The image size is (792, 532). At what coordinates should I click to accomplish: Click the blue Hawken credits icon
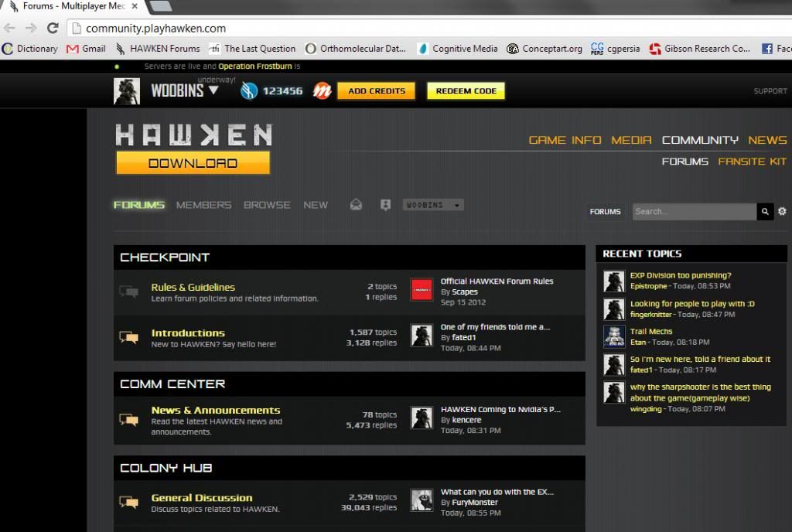point(249,90)
